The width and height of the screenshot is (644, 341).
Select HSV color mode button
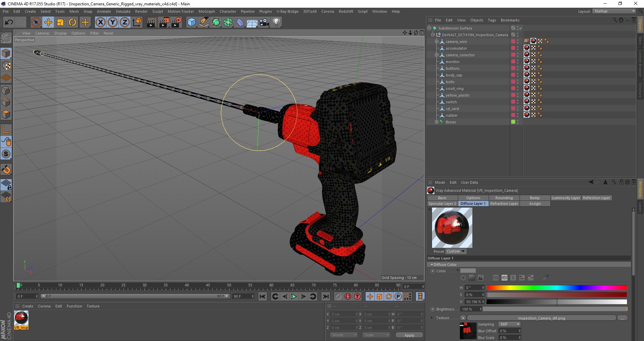[504, 278]
